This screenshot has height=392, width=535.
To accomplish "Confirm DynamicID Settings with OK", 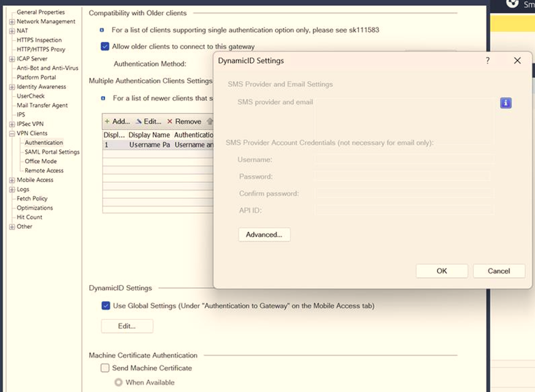I will [442, 271].
